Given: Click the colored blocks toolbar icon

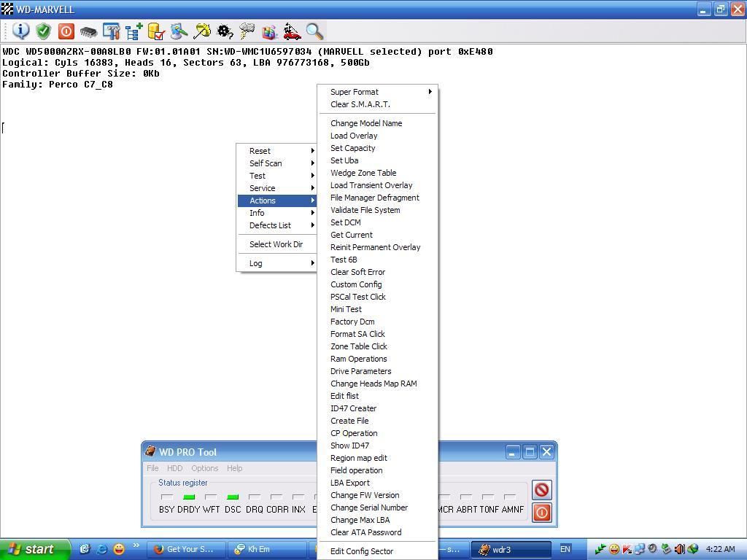Looking at the screenshot, I should point(269,31).
